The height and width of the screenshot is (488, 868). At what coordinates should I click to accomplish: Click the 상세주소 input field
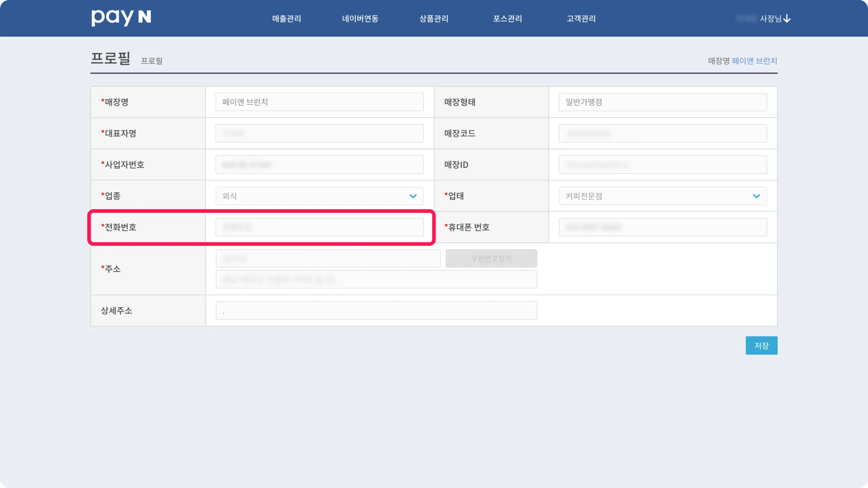(x=376, y=311)
